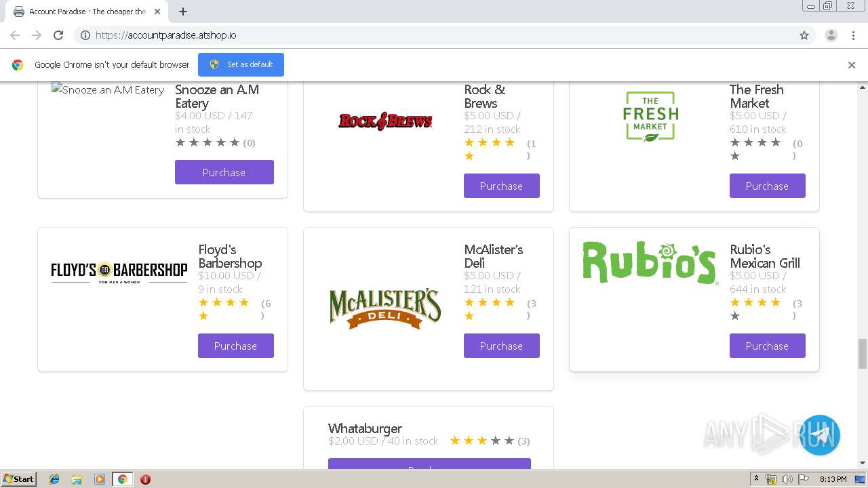
Task: Open The Fresh Market logo image
Action: 651,117
